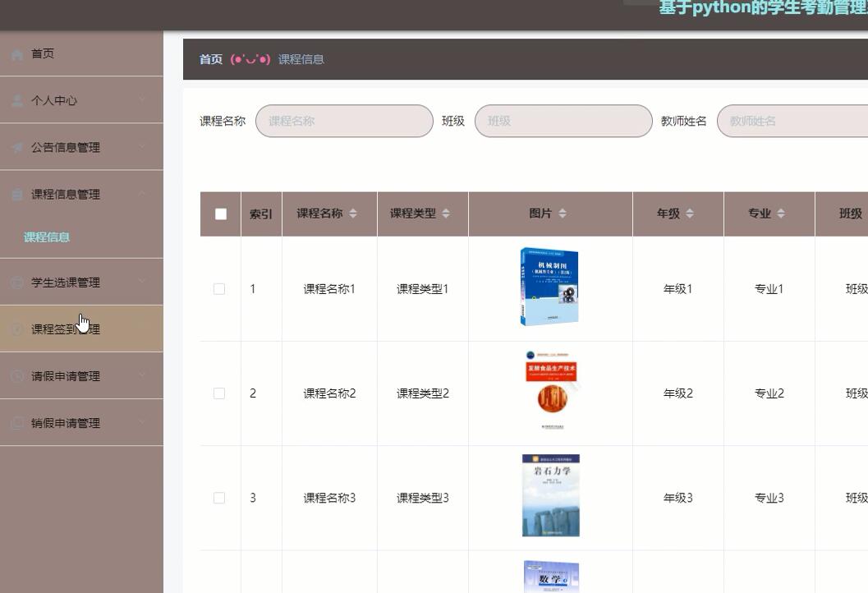Expand the 请假申请管理 menu chevron
868x593 pixels.
click(x=142, y=375)
